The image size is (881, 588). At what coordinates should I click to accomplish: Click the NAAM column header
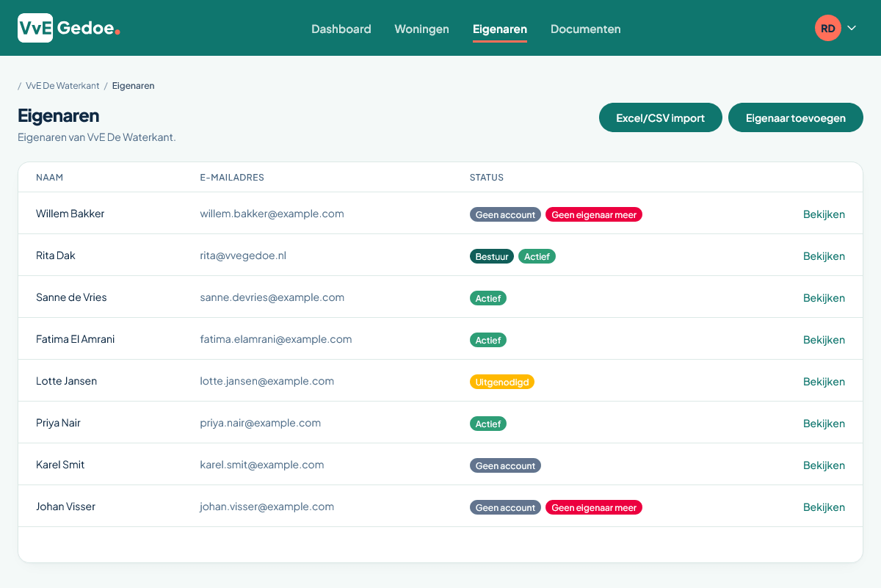pos(49,178)
